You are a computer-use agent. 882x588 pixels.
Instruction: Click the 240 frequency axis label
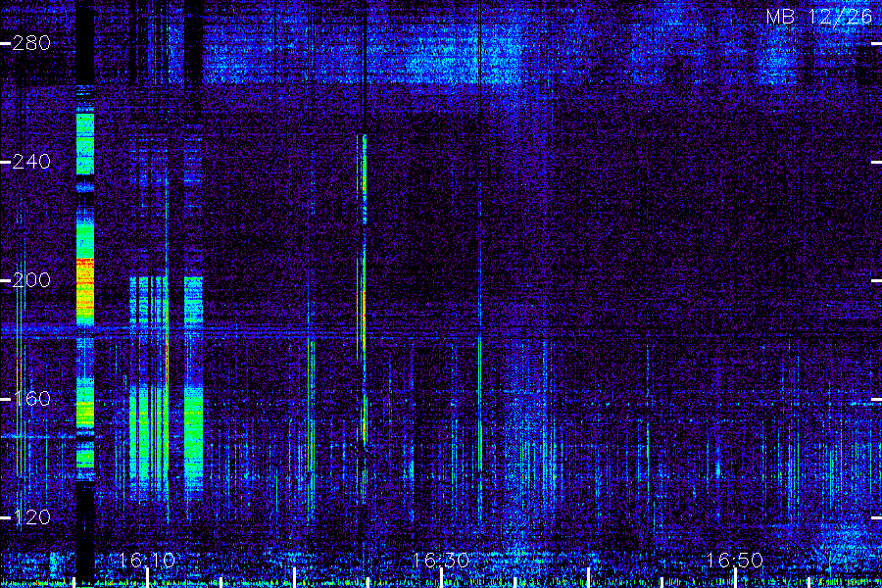31,162
